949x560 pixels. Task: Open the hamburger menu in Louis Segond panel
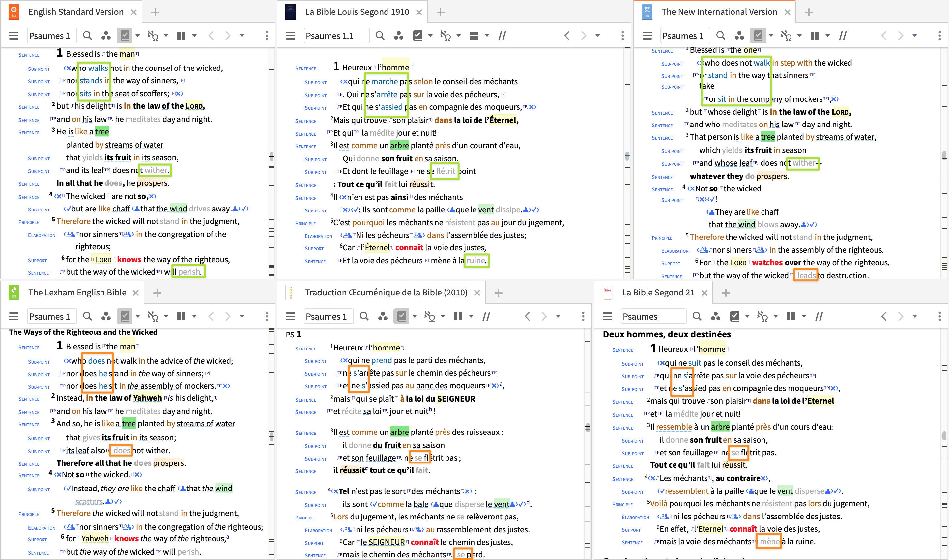point(290,36)
